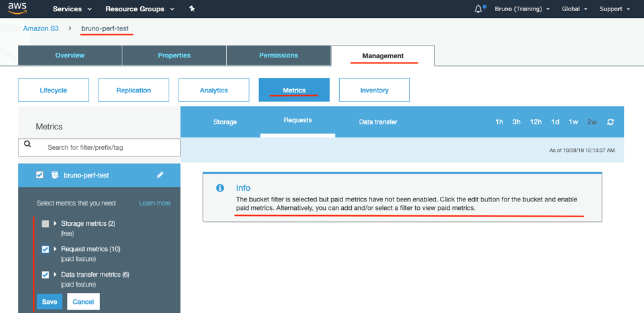Click the bruno-perf-test breadcrumb
Screen dimensions: 644x313
tap(105, 28)
